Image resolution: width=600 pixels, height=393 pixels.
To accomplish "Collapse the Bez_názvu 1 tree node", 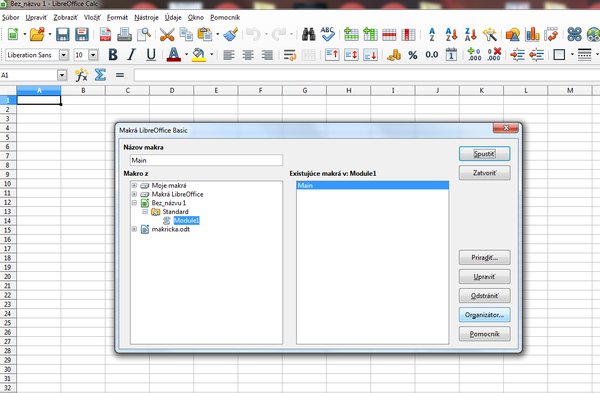I will 134,203.
